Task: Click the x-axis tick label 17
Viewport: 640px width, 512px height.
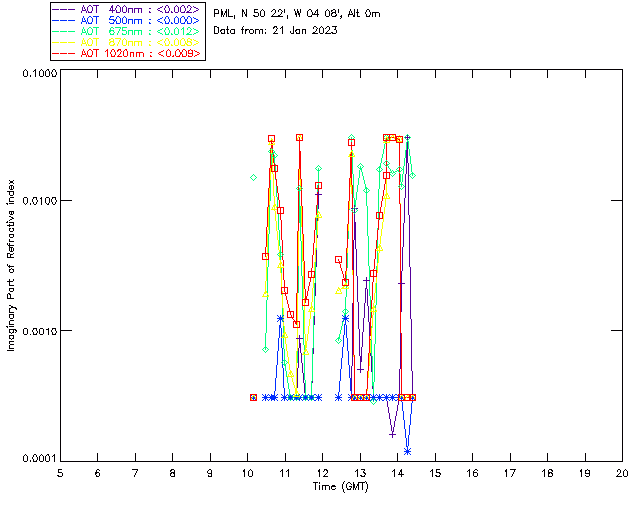Action: [x=510, y=473]
